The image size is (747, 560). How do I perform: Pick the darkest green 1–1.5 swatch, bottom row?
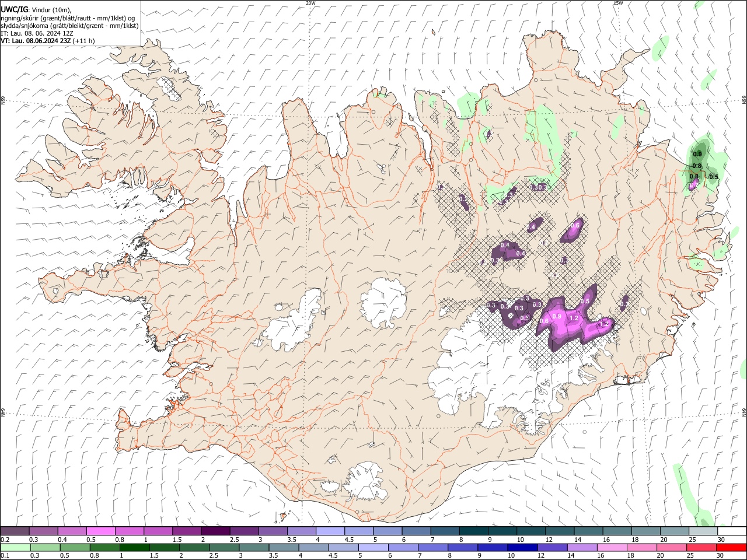coord(134,548)
